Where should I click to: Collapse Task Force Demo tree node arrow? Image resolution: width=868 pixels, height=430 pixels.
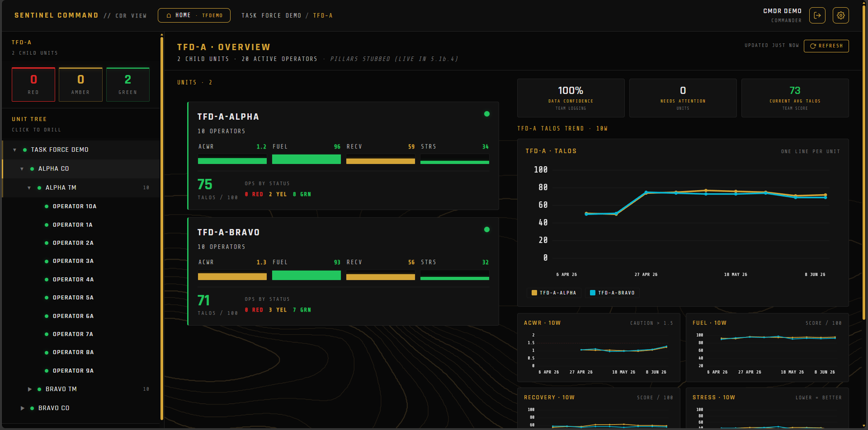click(x=14, y=150)
